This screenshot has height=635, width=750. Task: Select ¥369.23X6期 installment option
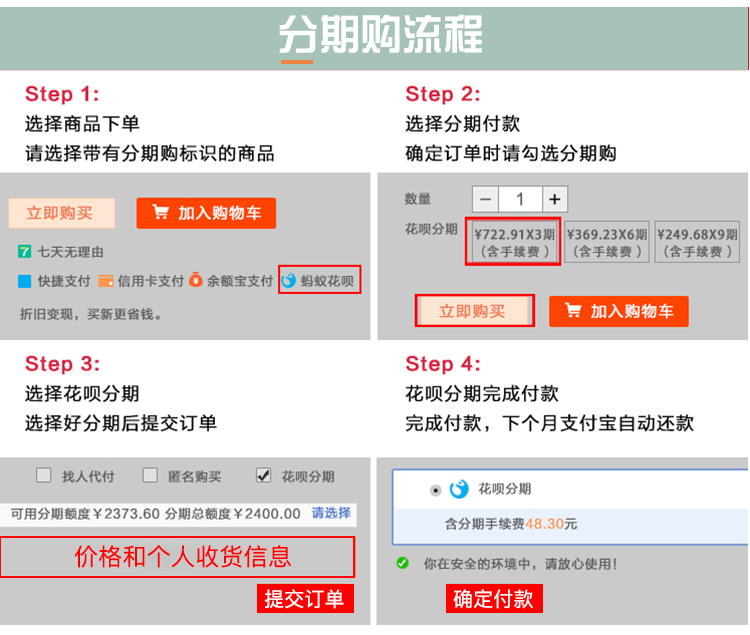tap(607, 242)
